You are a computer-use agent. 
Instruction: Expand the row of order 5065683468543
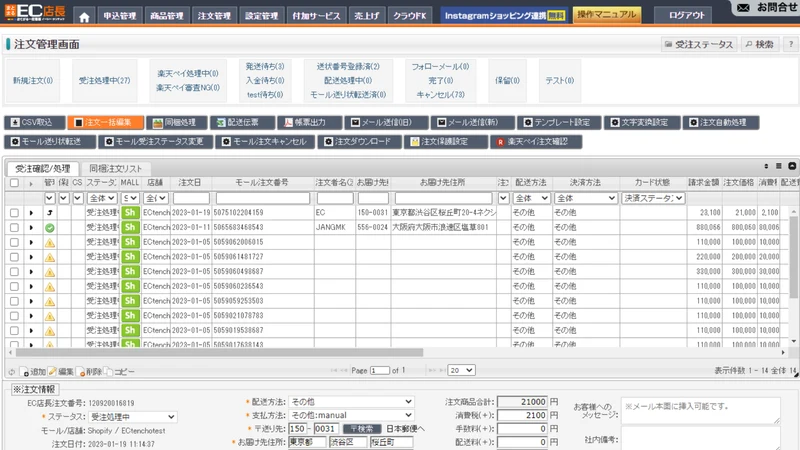coord(31,228)
